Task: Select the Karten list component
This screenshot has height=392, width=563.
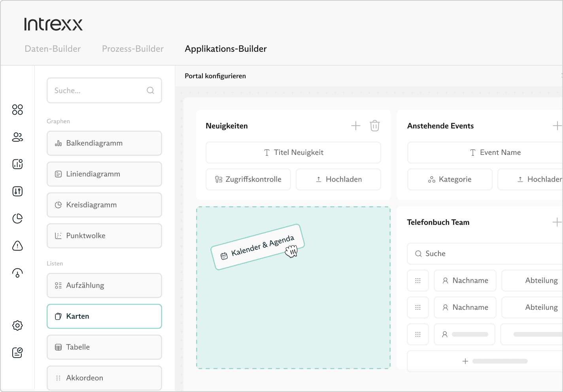Action: pyautogui.click(x=104, y=316)
